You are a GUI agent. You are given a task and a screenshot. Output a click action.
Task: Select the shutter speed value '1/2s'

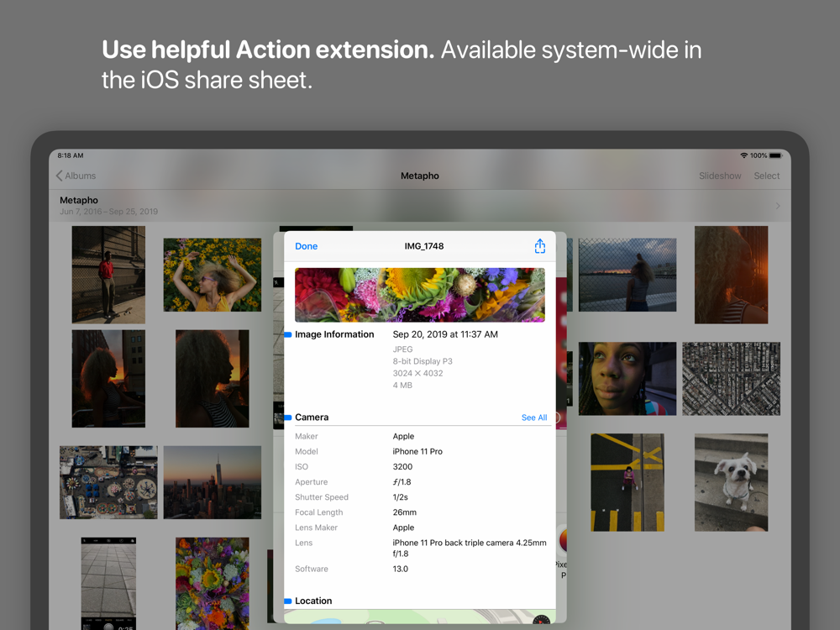tap(400, 497)
